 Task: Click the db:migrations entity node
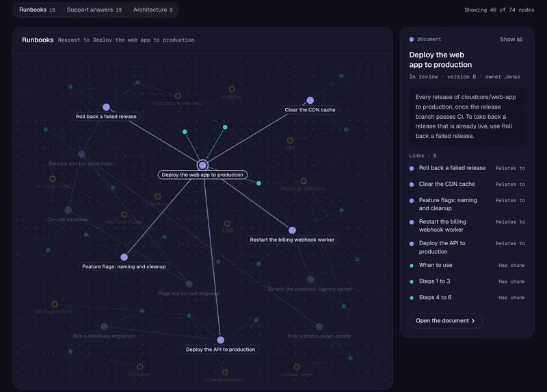(x=55, y=304)
